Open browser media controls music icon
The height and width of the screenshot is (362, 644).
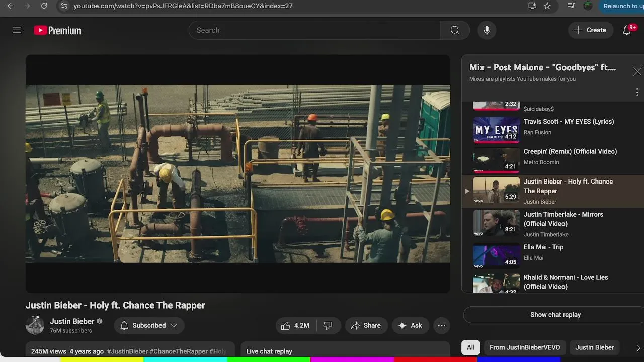pos(571,6)
